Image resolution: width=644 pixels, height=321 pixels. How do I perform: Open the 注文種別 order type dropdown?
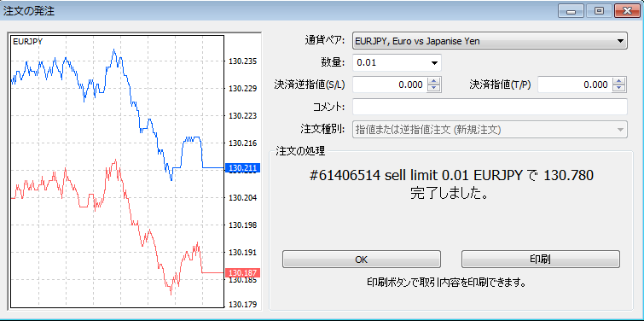point(490,130)
